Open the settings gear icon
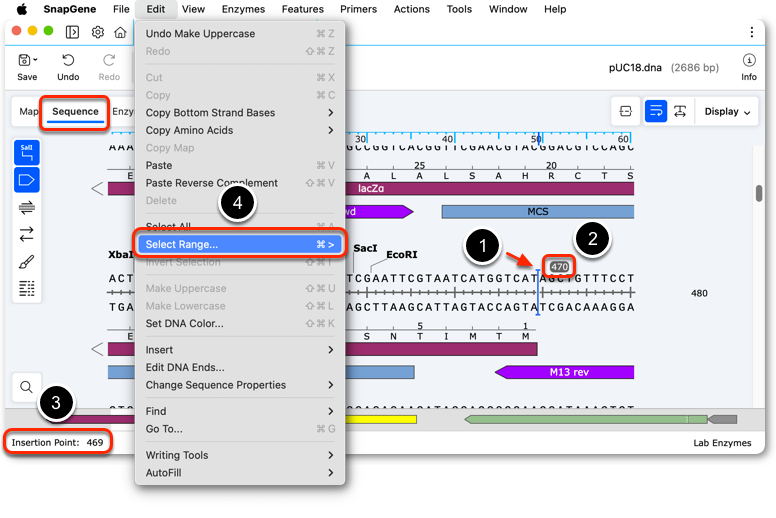This screenshot has width=776, height=518. 98,32
